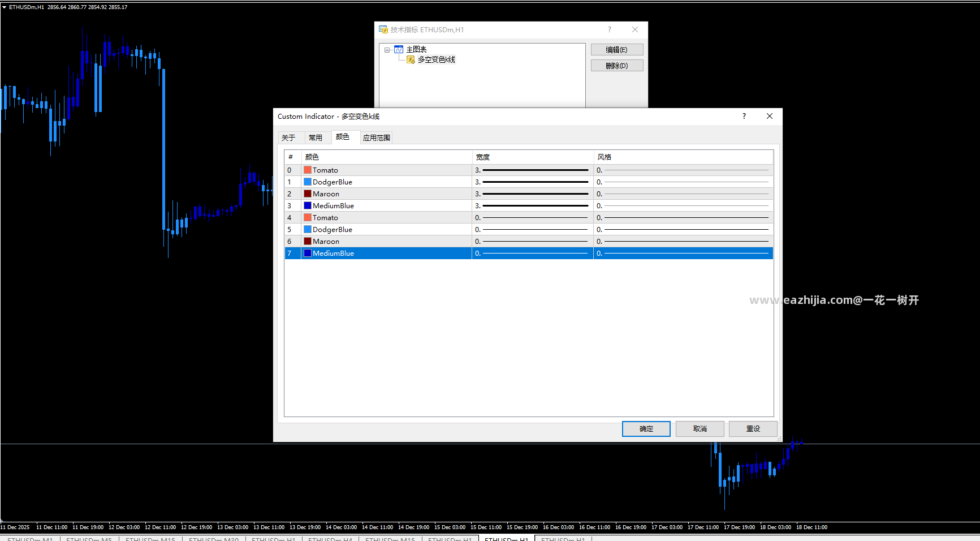Click the Tomato color swatch in row 0
The image size is (980, 541).
(308, 170)
